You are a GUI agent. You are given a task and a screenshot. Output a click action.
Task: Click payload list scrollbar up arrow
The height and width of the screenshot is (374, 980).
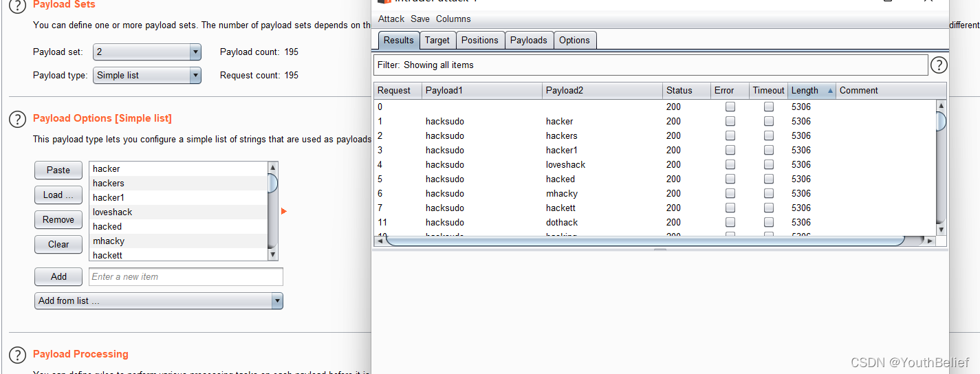(x=273, y=167)
